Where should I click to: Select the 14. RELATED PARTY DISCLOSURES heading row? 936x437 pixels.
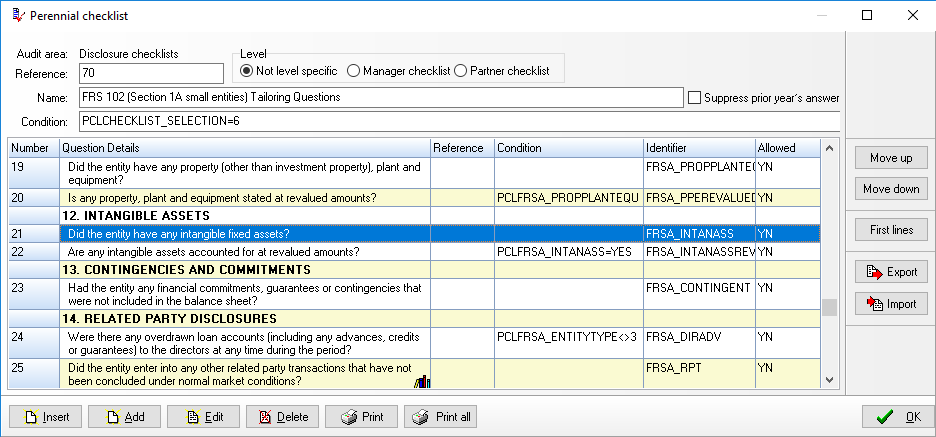click(x=414, y=318)
